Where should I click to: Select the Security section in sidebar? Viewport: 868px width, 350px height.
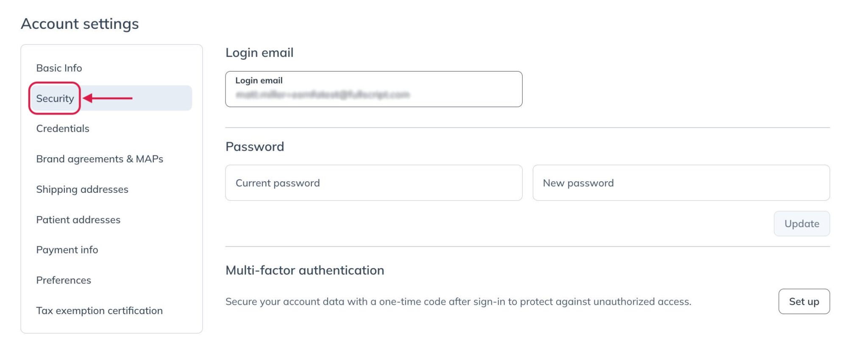click(54, 98)
